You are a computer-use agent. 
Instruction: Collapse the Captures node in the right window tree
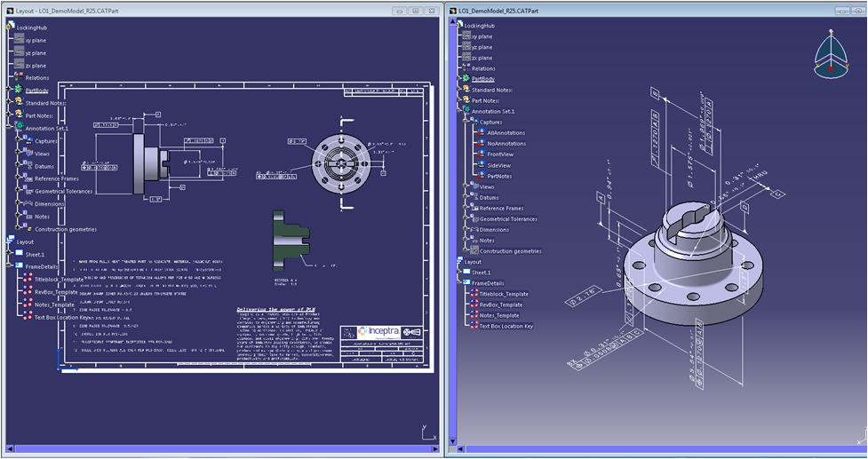click(466, 122)
